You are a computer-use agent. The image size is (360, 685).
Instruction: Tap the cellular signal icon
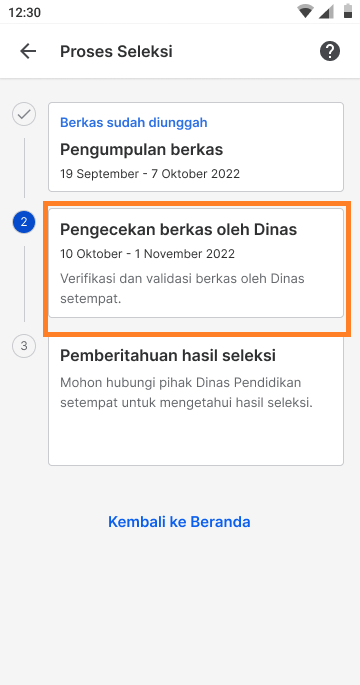click(326, 12)
